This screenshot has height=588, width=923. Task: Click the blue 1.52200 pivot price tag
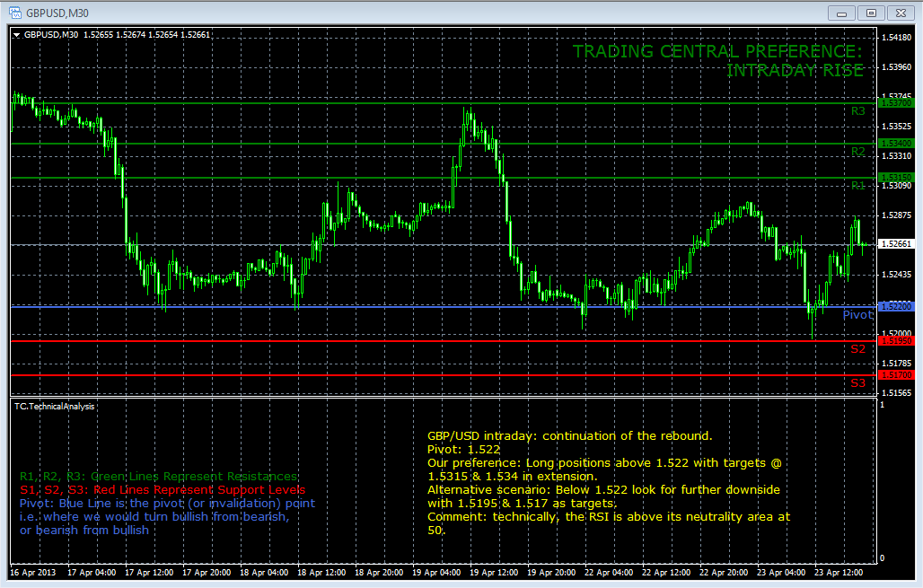coord(896,307)
